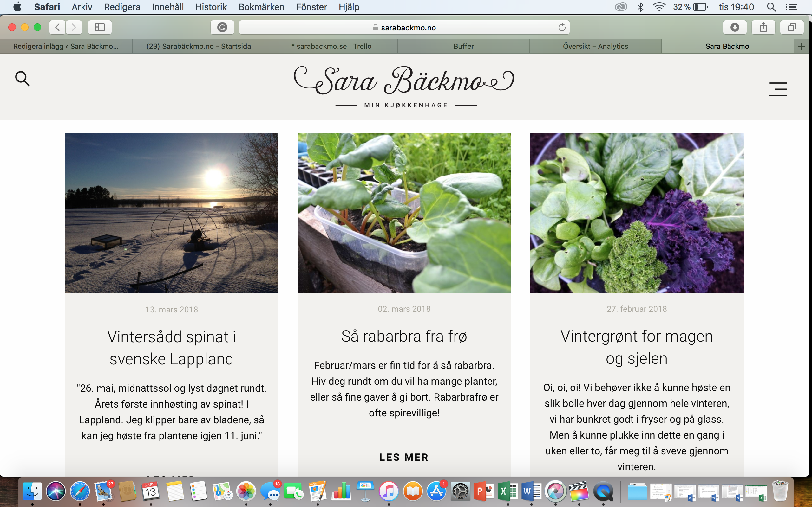Add a new tab with plus button

click(x=801, y=46)
